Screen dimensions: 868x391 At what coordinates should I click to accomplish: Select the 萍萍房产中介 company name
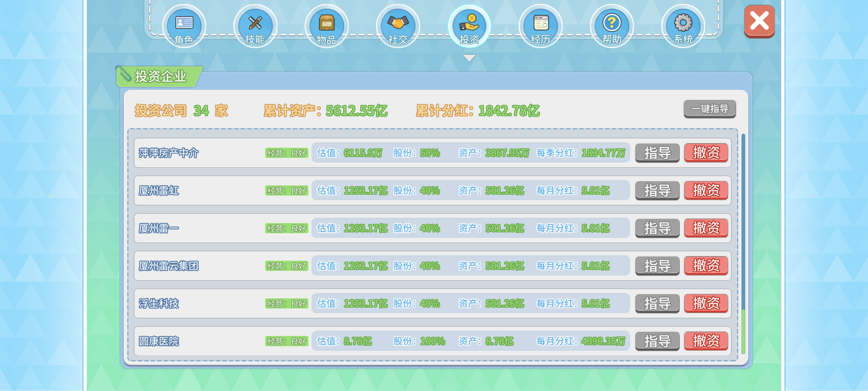[x=168, y=153]
